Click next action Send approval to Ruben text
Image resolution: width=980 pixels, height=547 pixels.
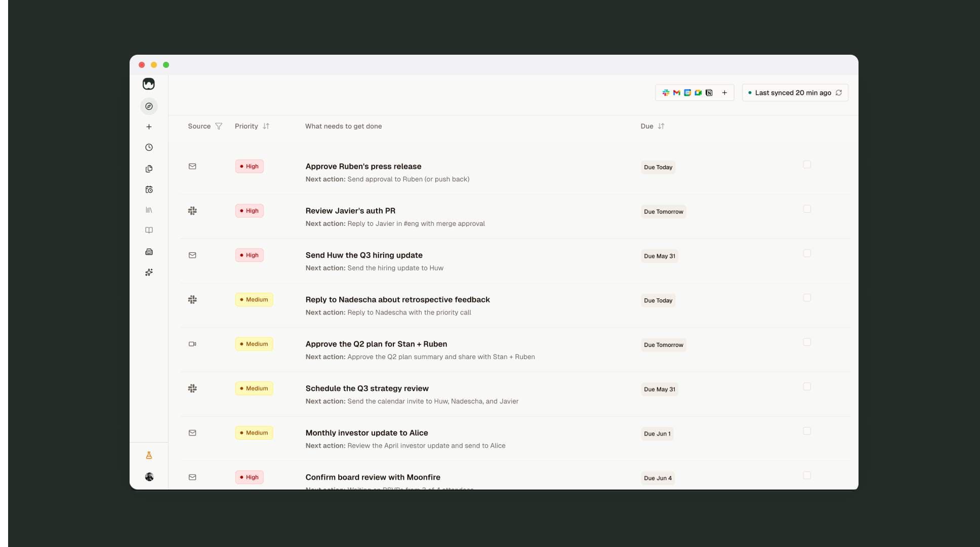coord(408,179)
